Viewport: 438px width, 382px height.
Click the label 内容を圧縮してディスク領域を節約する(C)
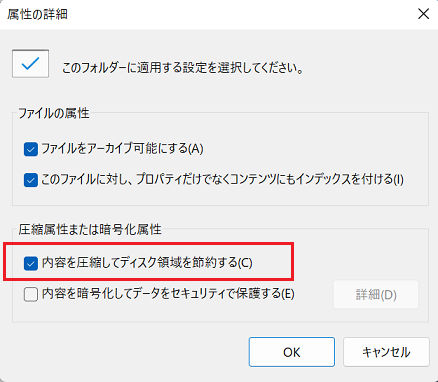click(x=147, y=263)
